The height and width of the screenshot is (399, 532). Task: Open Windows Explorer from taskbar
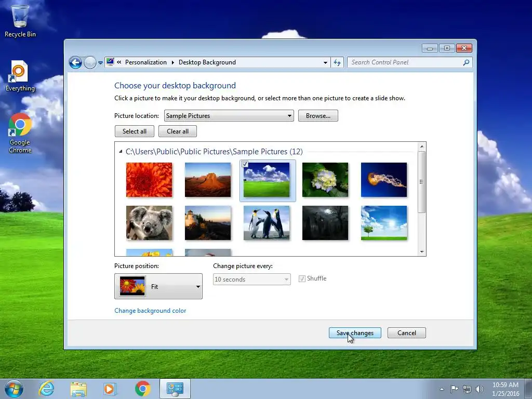pyautogui.click(x=78, y=389)
